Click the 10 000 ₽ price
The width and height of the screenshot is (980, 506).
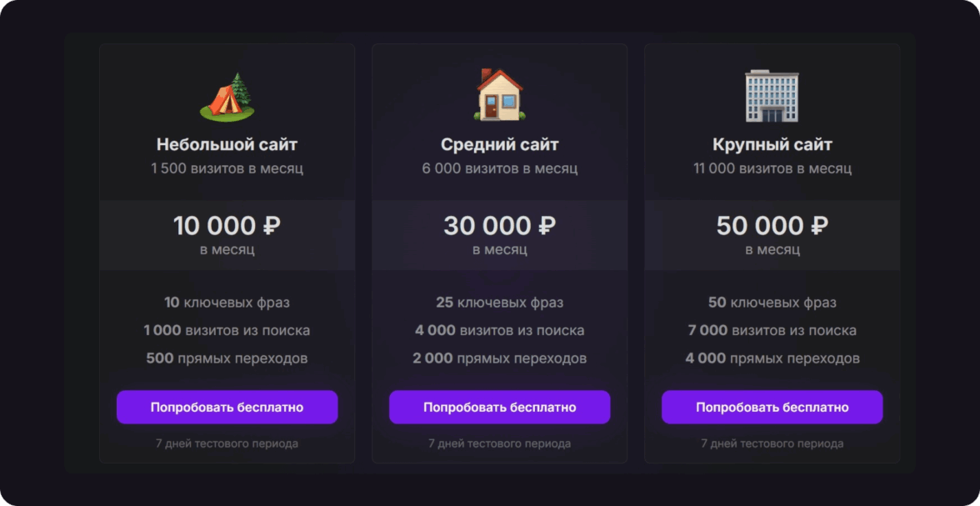(x=227, y=226)
